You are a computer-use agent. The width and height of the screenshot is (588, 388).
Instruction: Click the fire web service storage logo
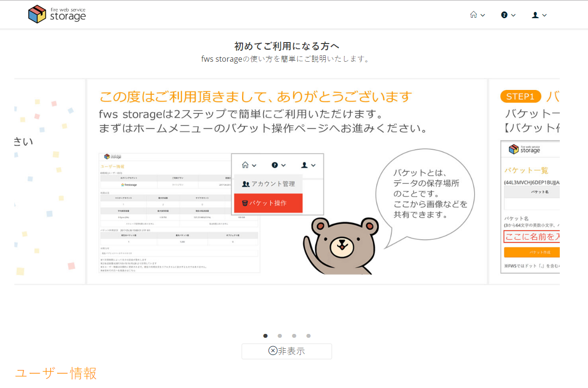pyautogui.click(x=57, y=14)
